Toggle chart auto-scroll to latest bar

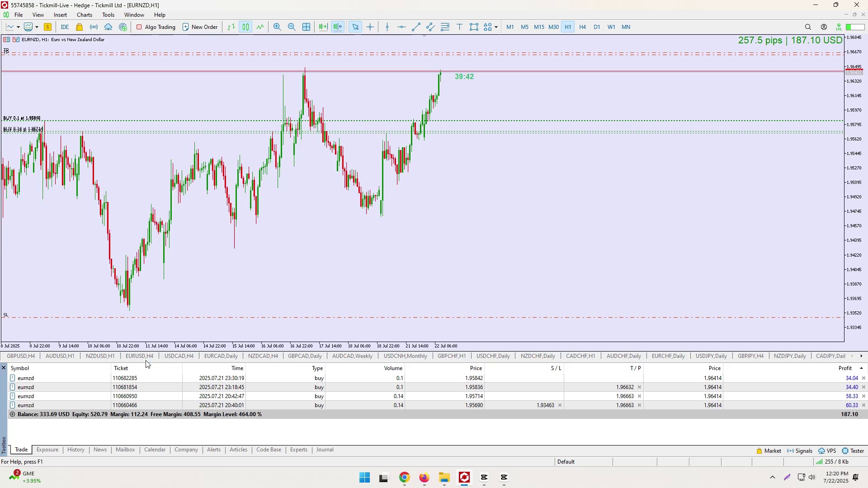coord(323,27)
